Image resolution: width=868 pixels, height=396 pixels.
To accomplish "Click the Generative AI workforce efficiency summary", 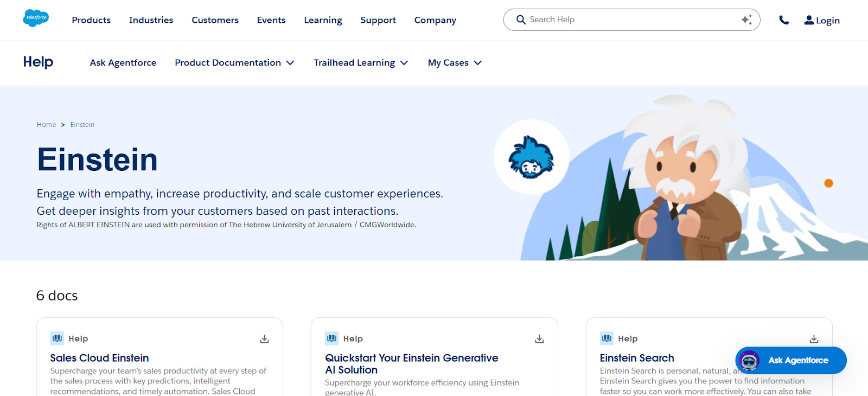I will pyautogui.click(x=422, y=387).
